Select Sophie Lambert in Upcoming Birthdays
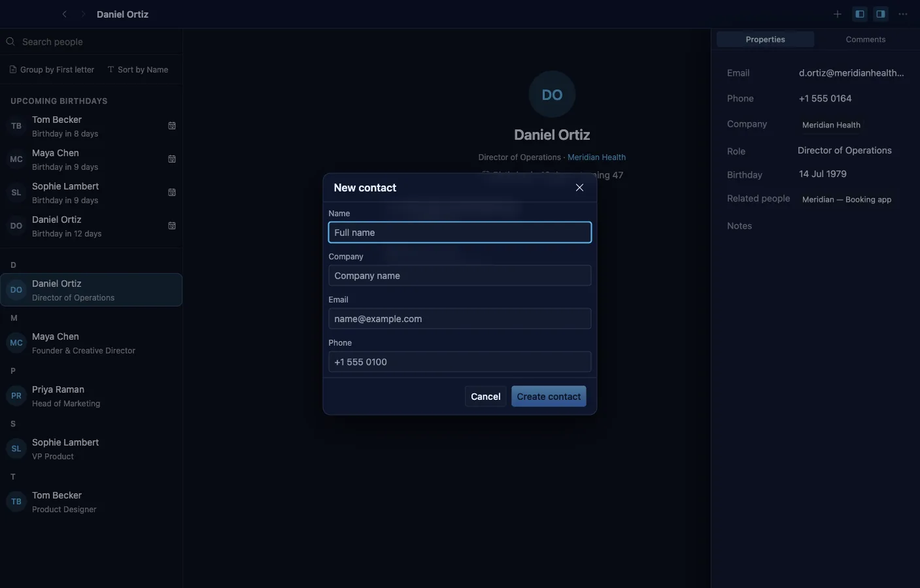 (91, 193)
